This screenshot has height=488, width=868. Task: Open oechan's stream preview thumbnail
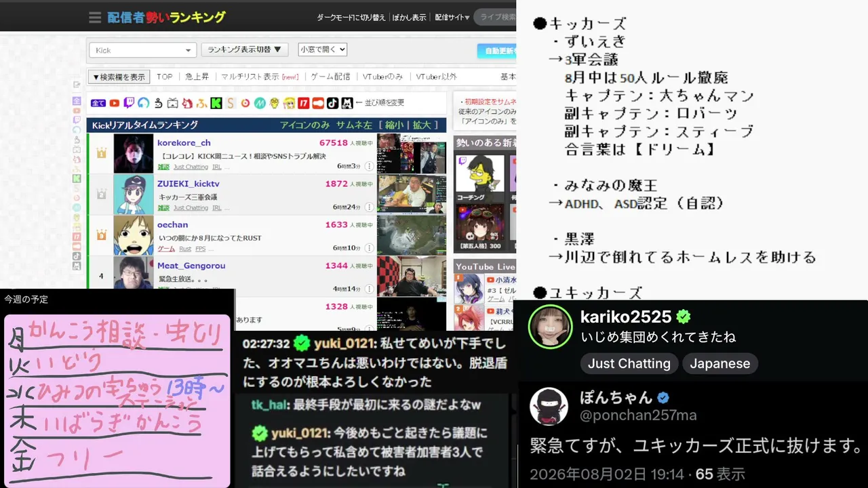click(x=412, y=235)
